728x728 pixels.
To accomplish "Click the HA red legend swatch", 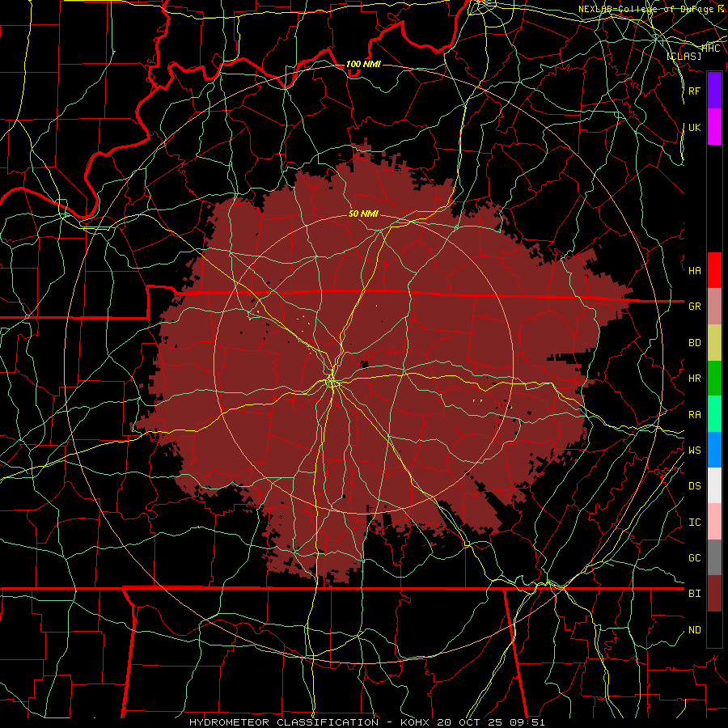I will click(714, 270).
